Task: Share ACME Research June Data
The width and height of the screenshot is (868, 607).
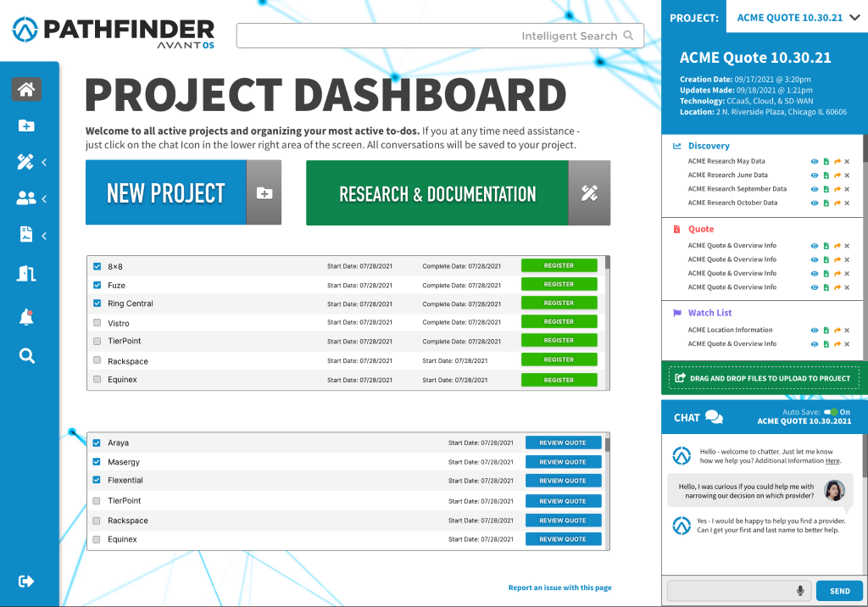Action: (837, 175)
